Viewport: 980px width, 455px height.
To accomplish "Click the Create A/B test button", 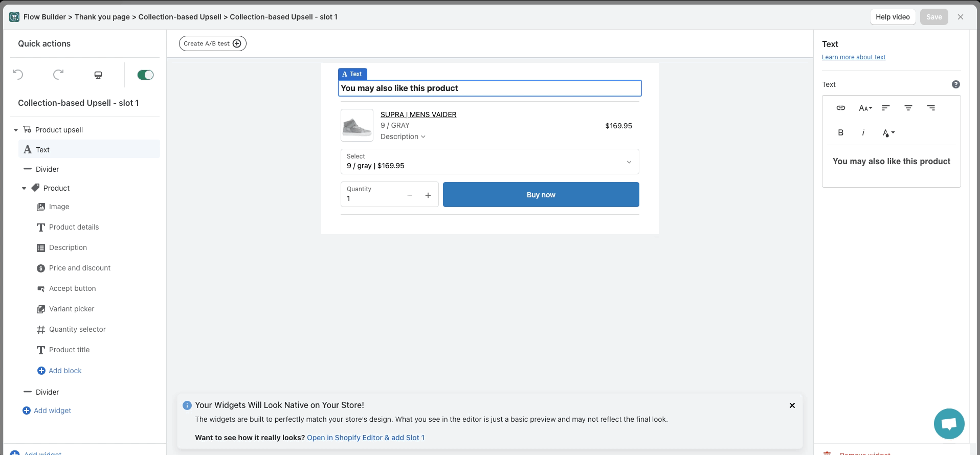I will click(212, 43).
